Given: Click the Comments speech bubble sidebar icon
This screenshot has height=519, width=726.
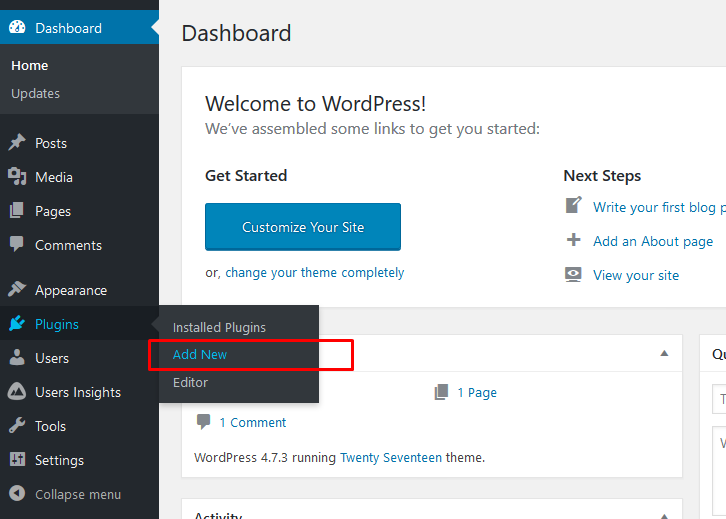Looking at the screenshot, I should [x=17, y=244].
